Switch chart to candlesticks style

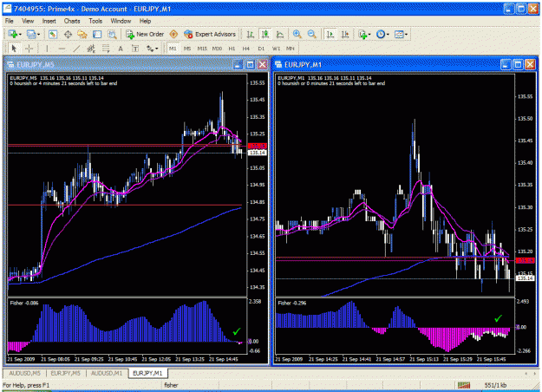pos(265,34)
